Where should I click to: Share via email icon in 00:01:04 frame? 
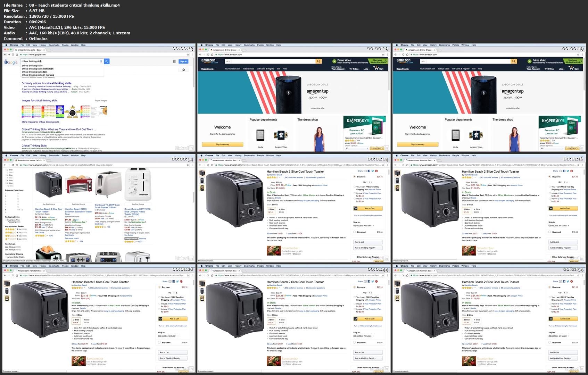pos(365,171)
